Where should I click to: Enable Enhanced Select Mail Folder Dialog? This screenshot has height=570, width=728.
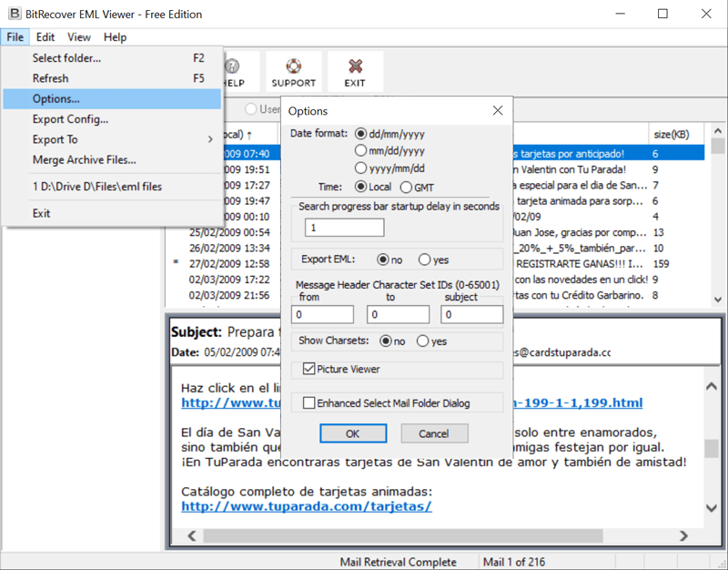coord(308,402)
